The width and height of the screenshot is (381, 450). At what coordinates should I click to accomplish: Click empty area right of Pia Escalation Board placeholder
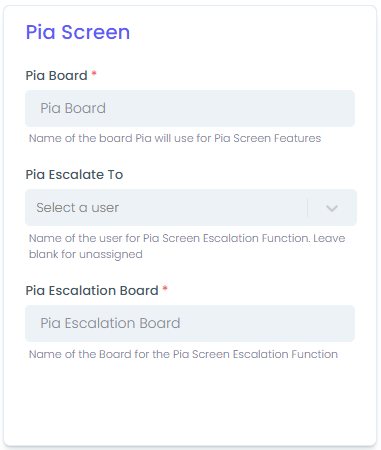[x=267, y=323]
